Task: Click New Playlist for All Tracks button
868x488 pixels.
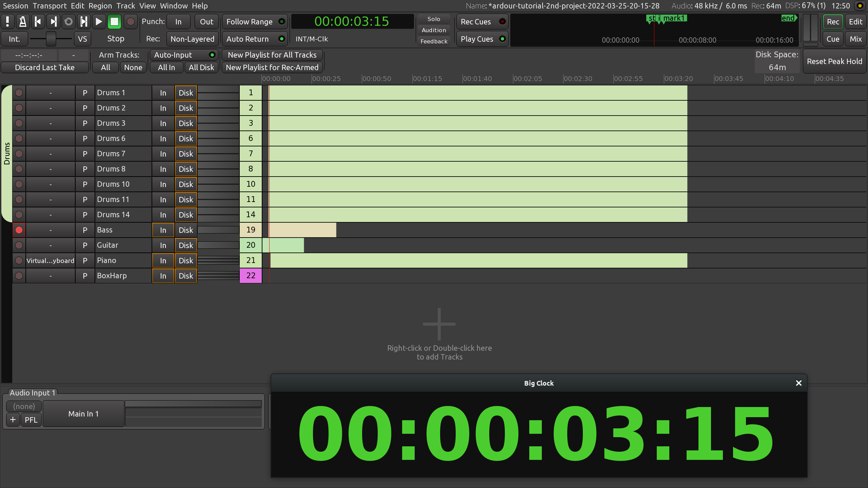Action: click(272, 55)
